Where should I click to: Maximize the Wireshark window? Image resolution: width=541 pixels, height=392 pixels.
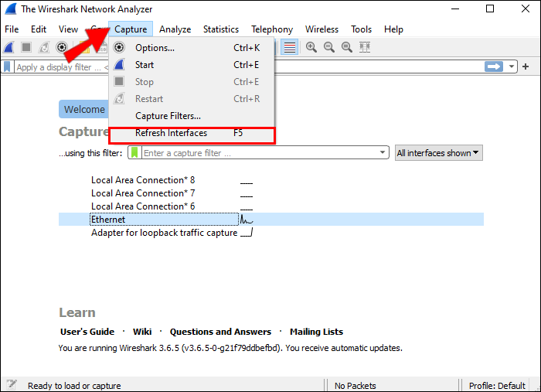pyautogui.click(x=490, y=9)
